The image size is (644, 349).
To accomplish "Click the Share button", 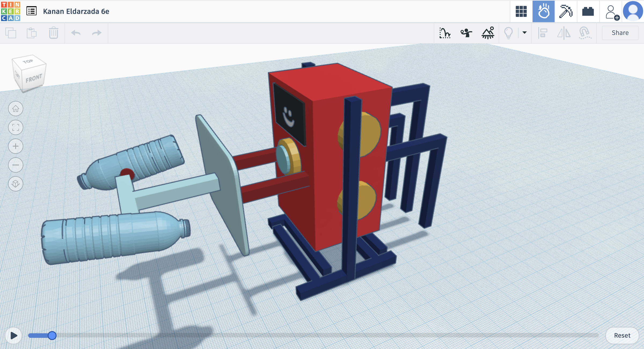I will point(620,33).
